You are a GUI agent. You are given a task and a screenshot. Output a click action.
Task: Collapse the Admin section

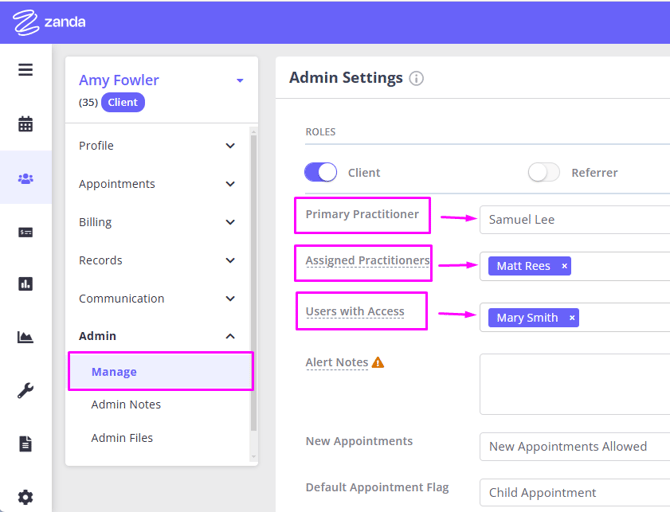(230, 336)
